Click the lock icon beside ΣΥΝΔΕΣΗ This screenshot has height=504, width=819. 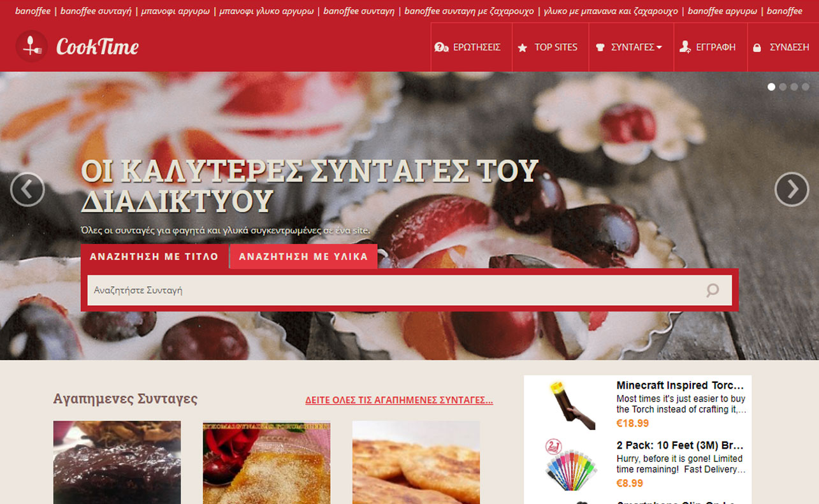tap(757, 48)
